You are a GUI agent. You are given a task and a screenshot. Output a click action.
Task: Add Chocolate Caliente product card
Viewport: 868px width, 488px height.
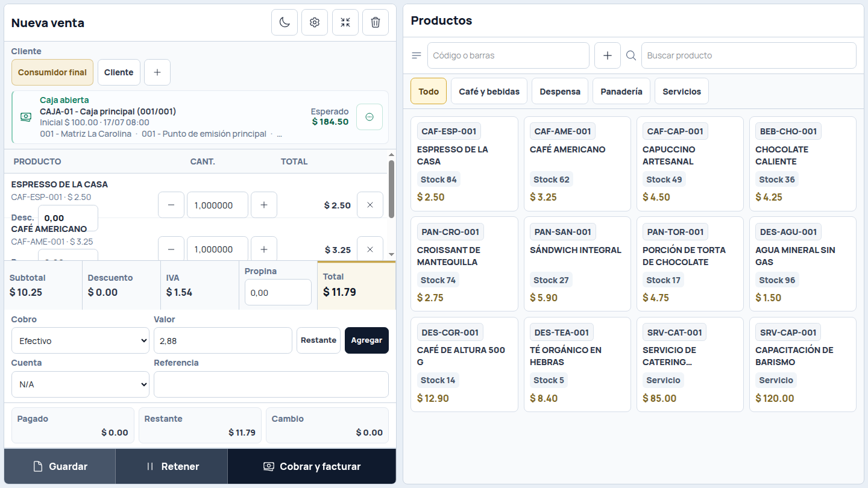(x=803, y=164)
